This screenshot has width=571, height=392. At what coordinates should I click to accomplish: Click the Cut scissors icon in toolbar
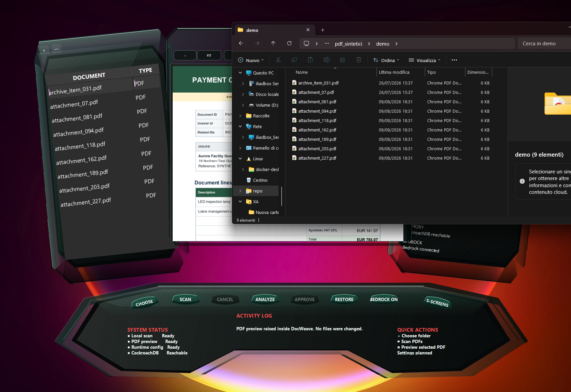278,60
